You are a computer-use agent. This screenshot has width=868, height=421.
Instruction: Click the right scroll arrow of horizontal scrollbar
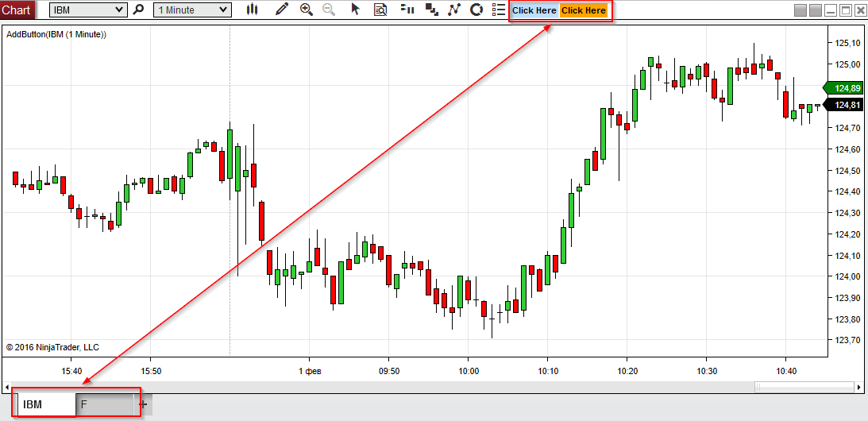coord(858,387)
